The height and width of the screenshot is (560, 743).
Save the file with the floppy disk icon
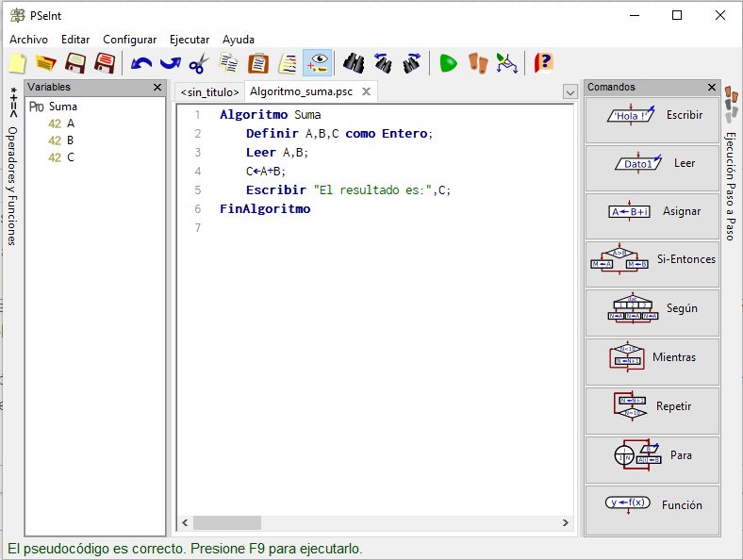[75, 63]
